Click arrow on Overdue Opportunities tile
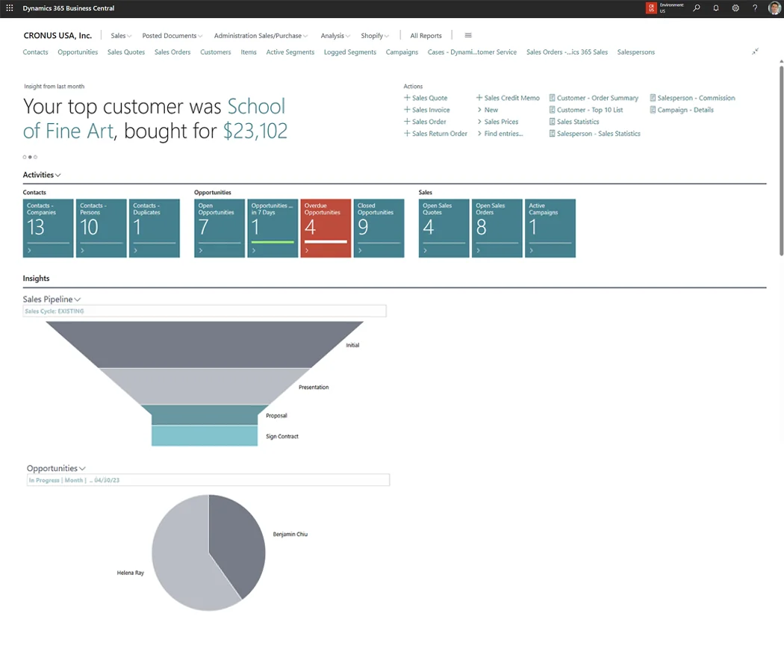 [307, 250]
